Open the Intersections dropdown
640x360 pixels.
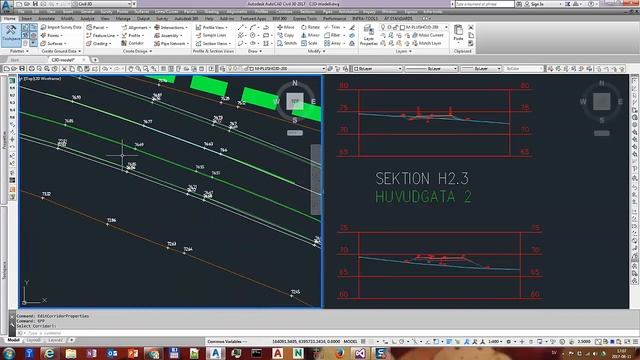click(x=171, y=27)
